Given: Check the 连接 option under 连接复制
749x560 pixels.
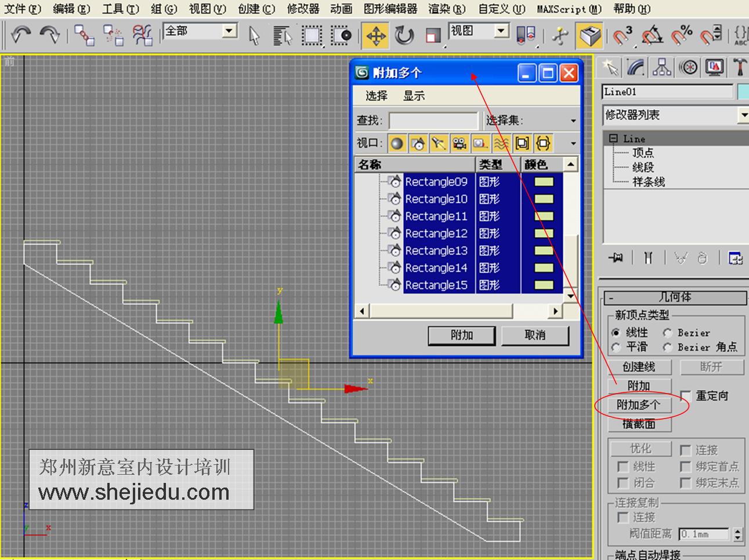Looking at the screenshot, I should point(623,518).
